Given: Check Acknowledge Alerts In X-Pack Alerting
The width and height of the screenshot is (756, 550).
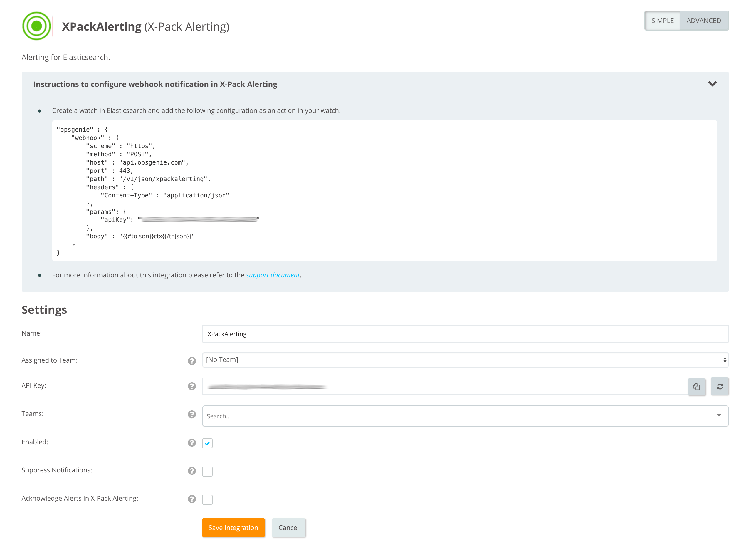Looking at the screenshot, I should click(x=207, y=499).
